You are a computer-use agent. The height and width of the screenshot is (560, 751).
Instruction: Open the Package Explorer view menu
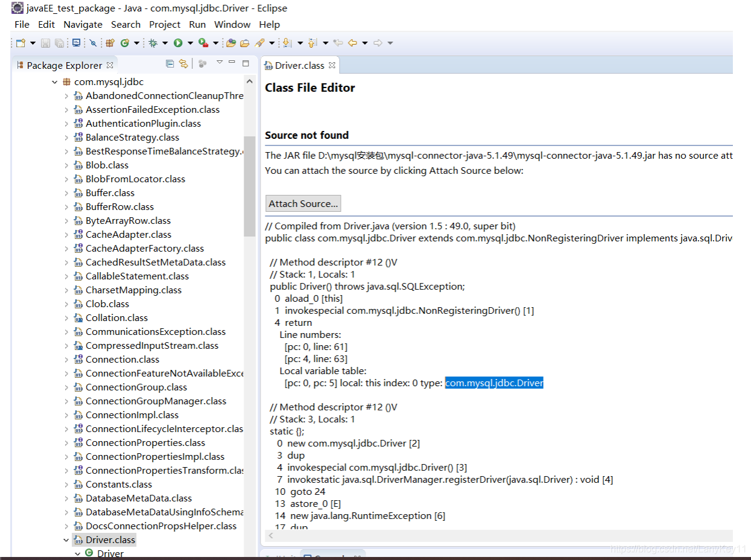(220, 62)
